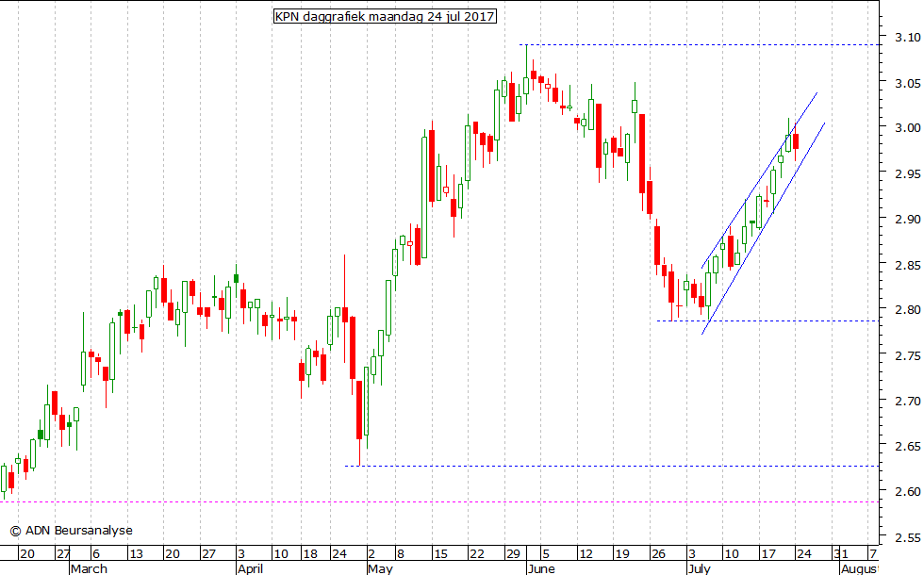
Task: Click the 2.90 price axis label
Action: (x=907, y=219)
